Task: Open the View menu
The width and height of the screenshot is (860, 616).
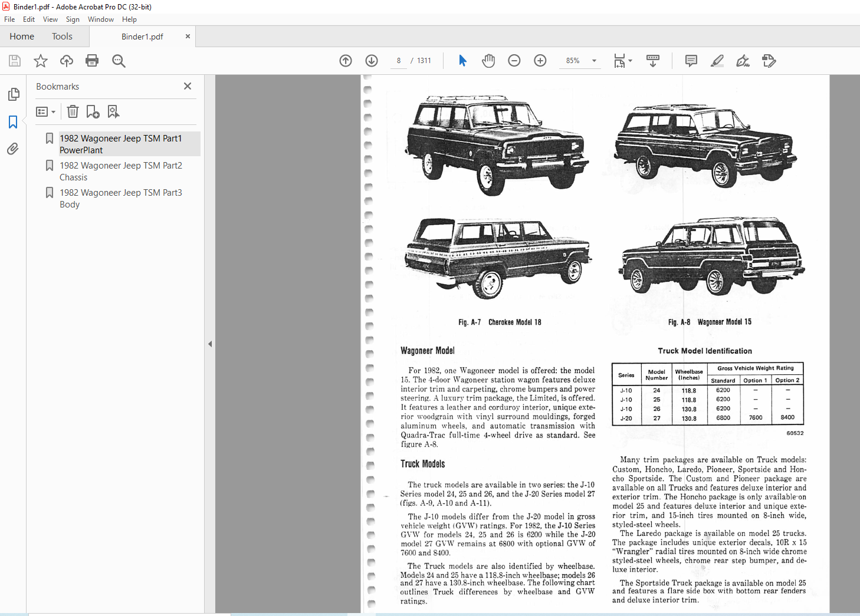Action: (x=50, y=19)
